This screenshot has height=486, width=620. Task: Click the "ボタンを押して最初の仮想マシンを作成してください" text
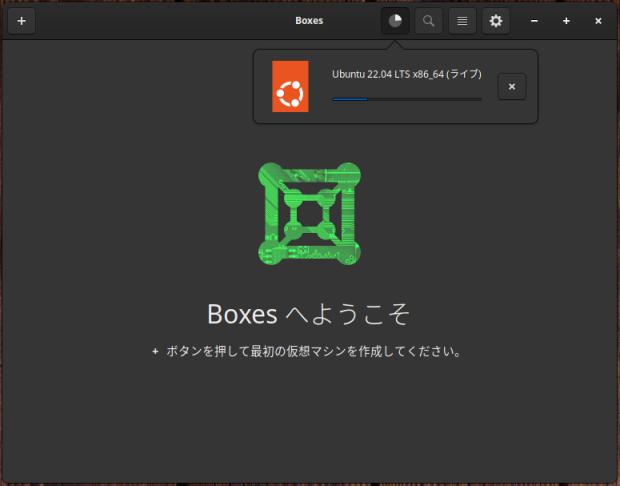coord(314,351)
